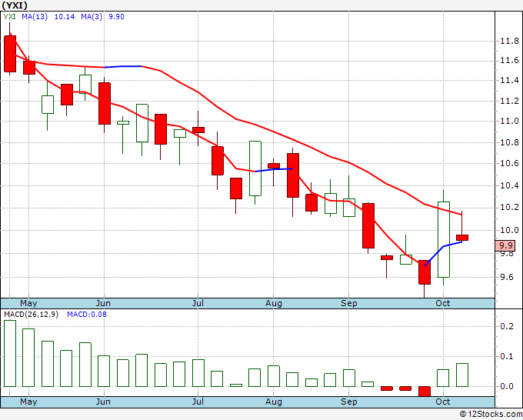Click the 0.0 MACD axis label
The width and height of the screenshot is (523, 420).
[x=507, y=386]
